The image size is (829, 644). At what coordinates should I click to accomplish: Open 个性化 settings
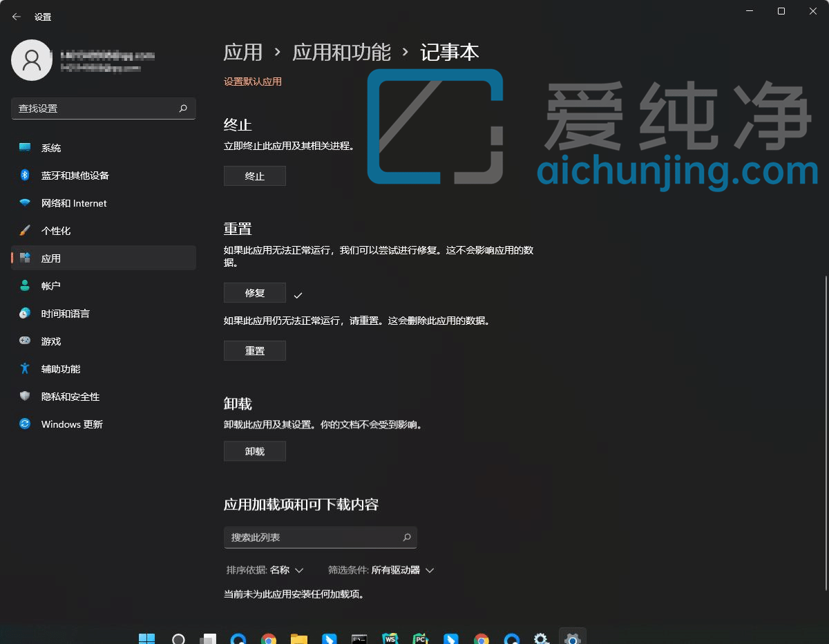(59, 230)
